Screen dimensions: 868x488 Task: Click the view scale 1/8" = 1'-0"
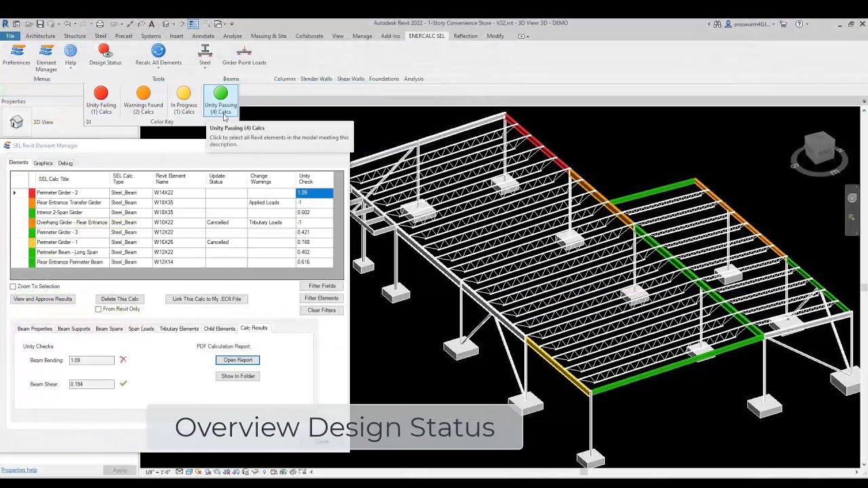point(157,472)
